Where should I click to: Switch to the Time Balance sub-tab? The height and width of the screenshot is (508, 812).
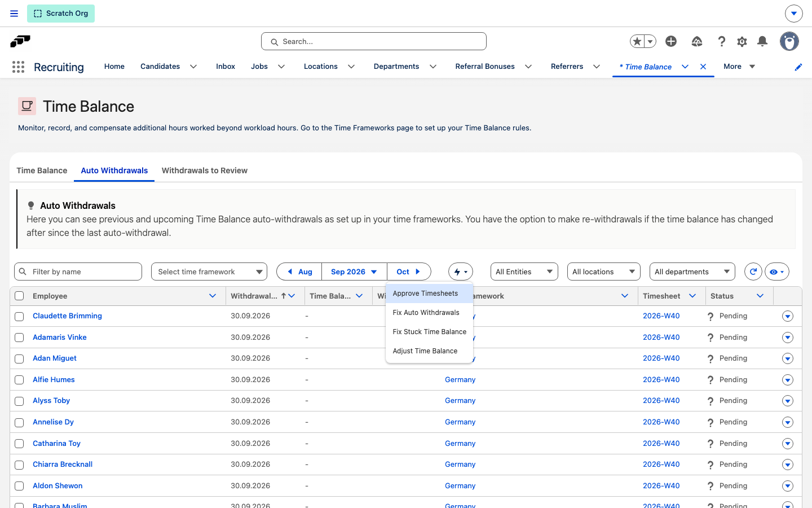(x=42, y=170)
